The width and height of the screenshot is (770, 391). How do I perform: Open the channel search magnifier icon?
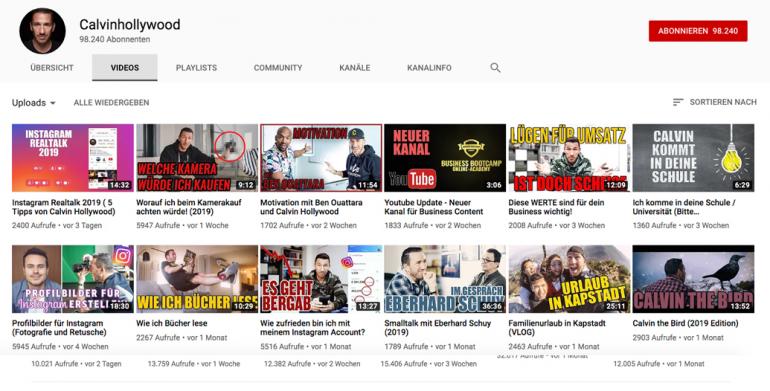coord(495,68)
